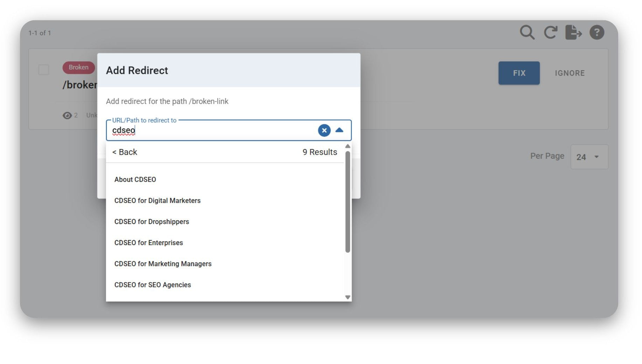Pick CDSEO for Enterprises option
The height and width of the screenshot is (364, 642).
click(x=149, y=243)
